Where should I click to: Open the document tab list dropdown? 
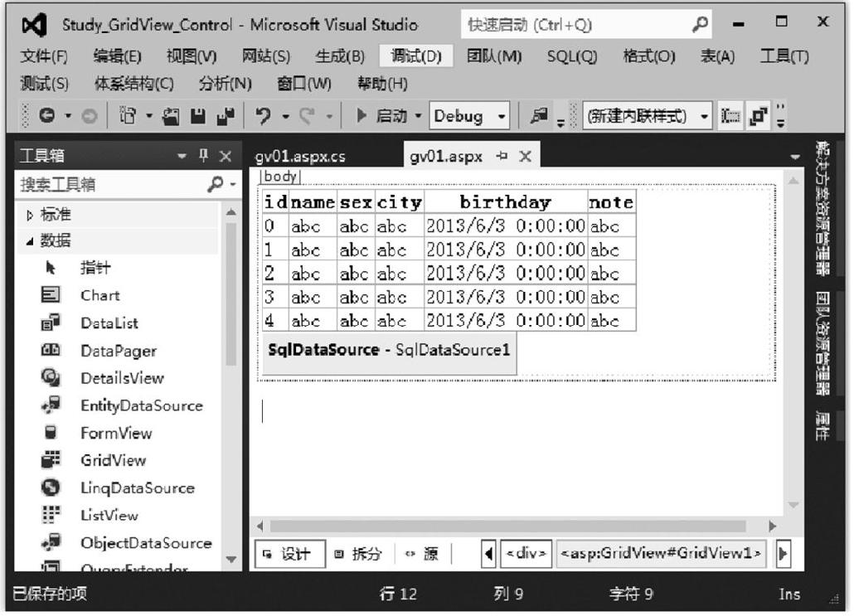pyautogui.click(x=794, y=158)
